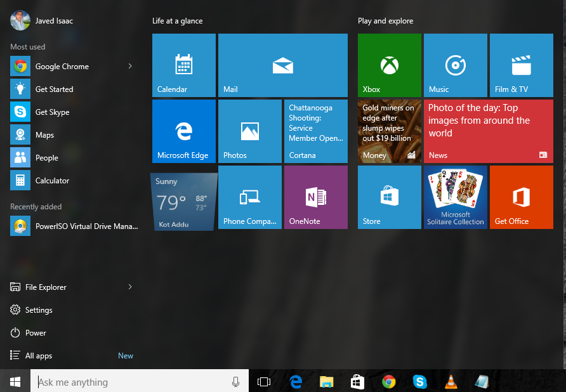Open the News tile Photo of the day
The image size is (566, 392).
coord(489,131)
